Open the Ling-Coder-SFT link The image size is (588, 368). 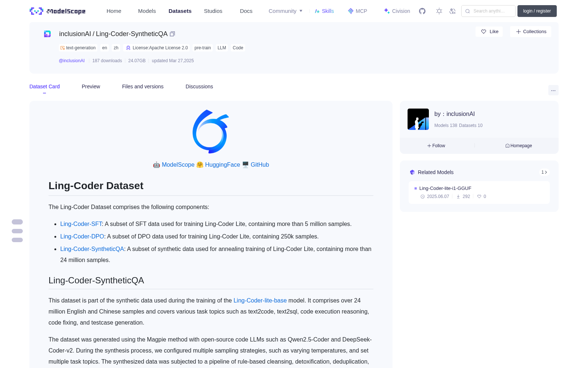[81, 224]
